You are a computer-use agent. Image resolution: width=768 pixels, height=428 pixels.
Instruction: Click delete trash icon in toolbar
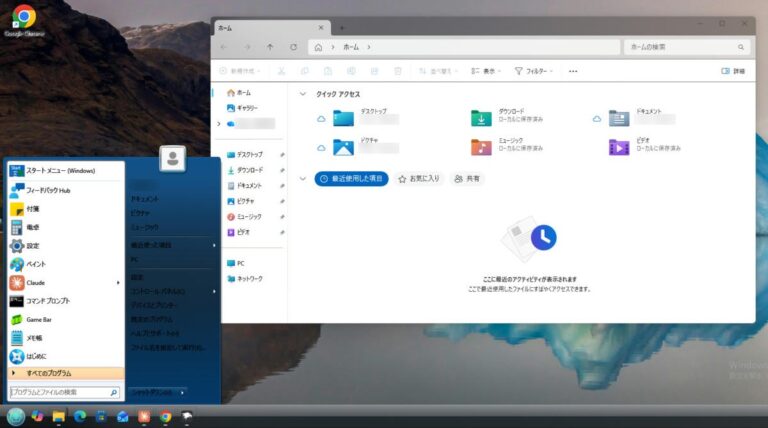398,71
